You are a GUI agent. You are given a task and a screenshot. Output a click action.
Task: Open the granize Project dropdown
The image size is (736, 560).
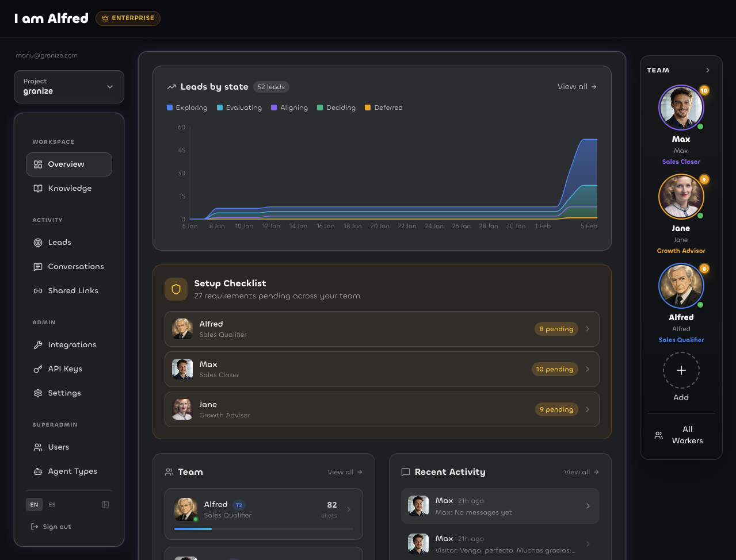click(69, 87)
